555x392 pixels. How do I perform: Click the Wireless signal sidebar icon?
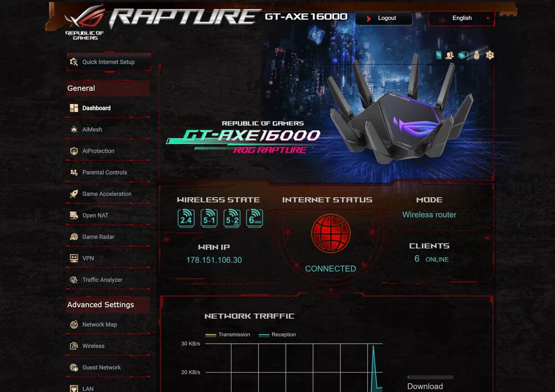(x=74, y=346)
